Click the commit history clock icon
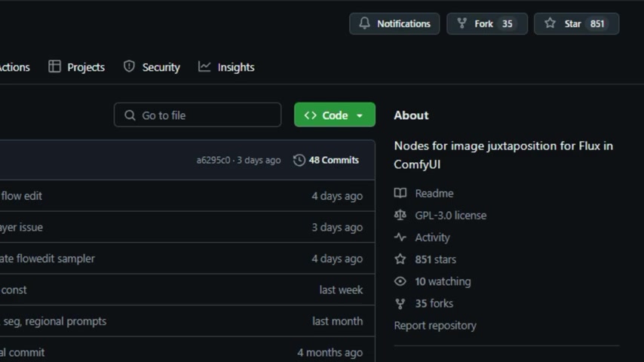The image size is (644, 362). [x=299, y=160]
